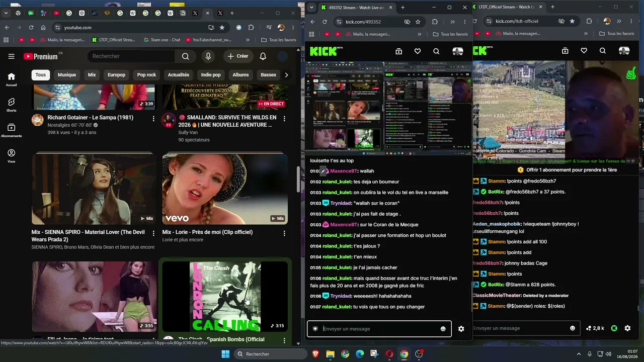Open the Lorie Près de moi thumbnail

pos(225,189)
